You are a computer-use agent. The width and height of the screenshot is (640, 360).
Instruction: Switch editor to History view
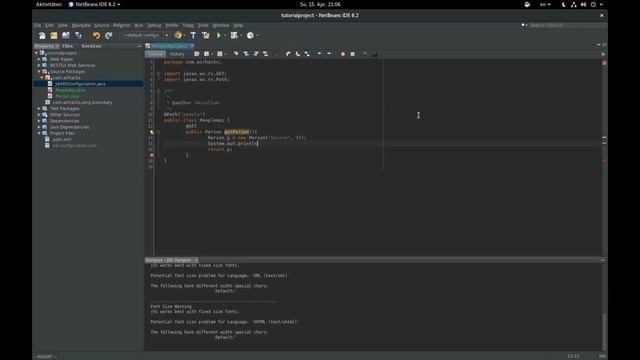click(x=177, y=54)
